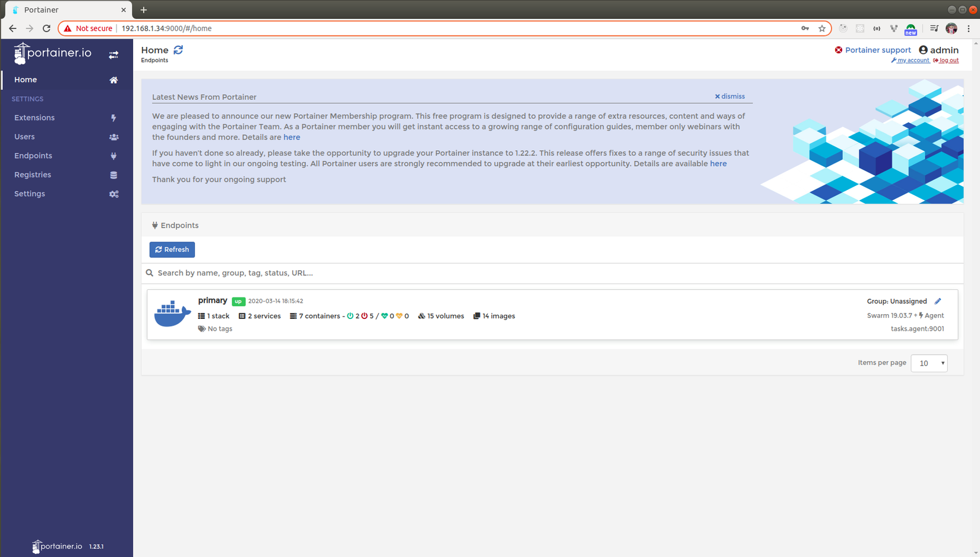Open Items per page dropdown
Screen dimensions: 980x557
pos(929,363)
